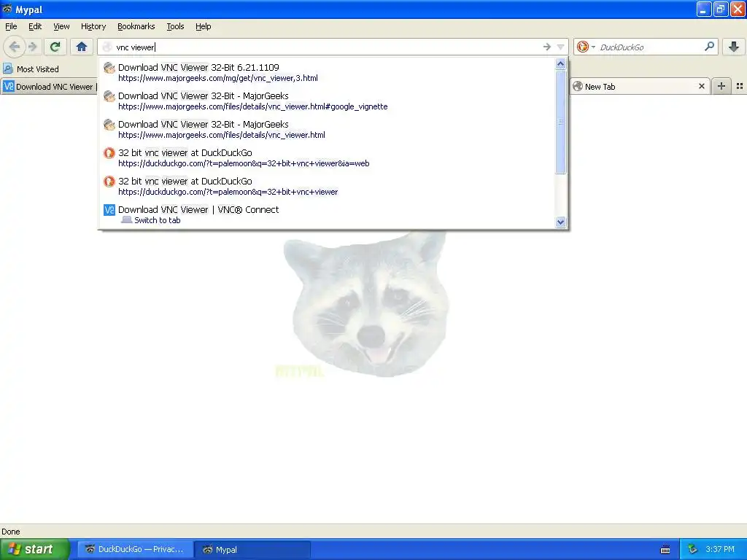Go back with the Back arrow button
Screen dimensions: 747x560
[x=15, y=47]
